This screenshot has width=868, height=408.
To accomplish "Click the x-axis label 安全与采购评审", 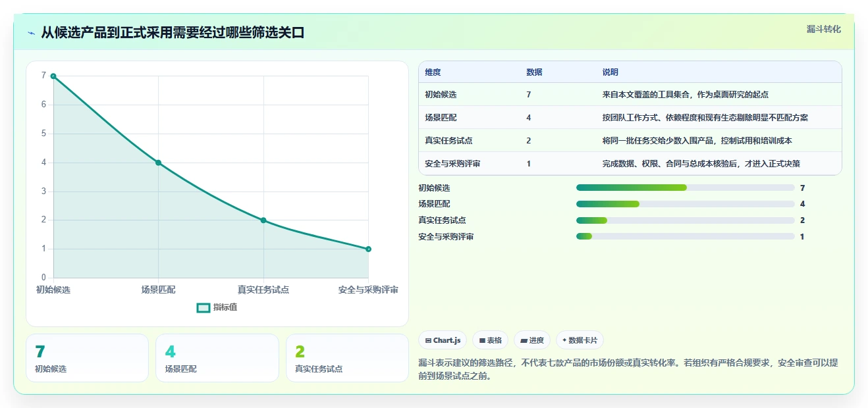I will click(x=368, y=290).
